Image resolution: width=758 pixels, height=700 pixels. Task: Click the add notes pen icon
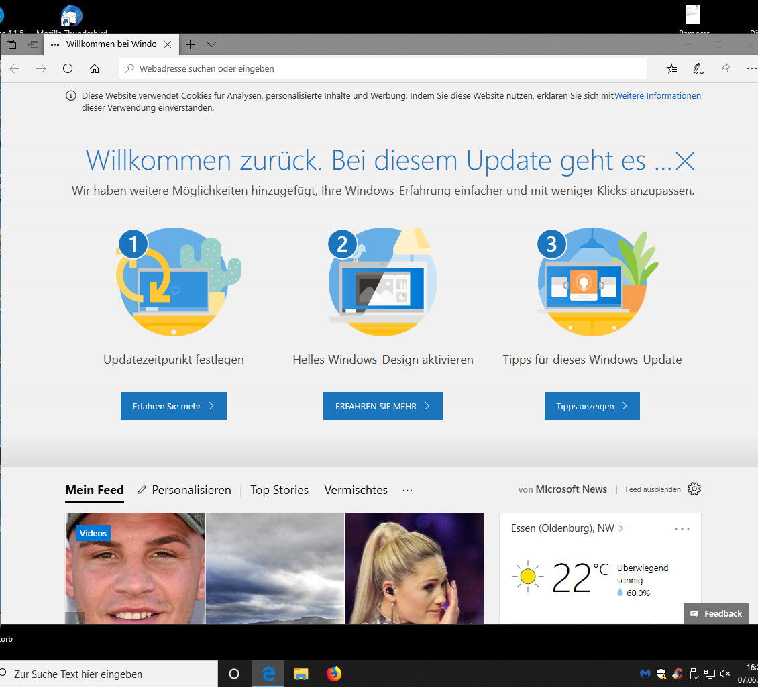pos(698,68)
